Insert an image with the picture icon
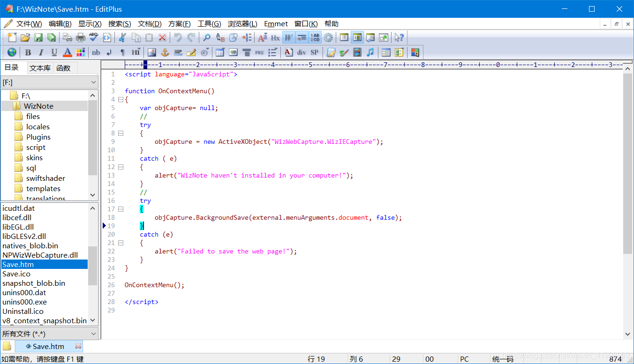Image resolution: width=634 pixels, height=364 pixels. click(x=152, y=52)
